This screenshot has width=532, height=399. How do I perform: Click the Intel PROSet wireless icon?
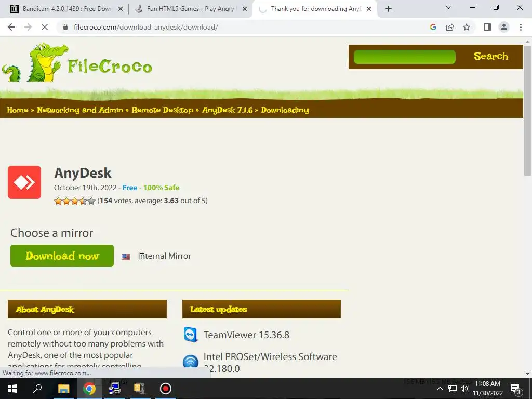tap(191, 362)
